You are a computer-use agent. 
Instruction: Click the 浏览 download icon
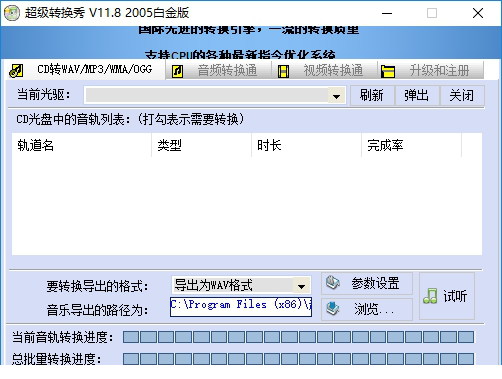[333, 309]
